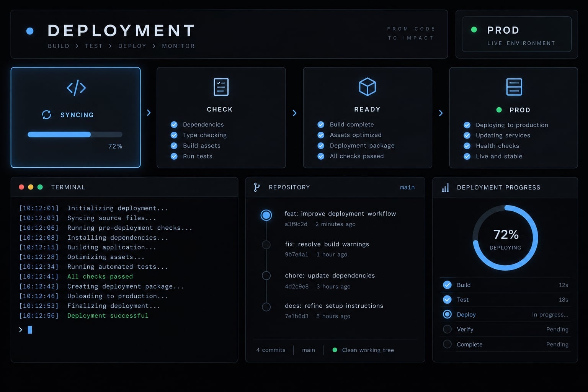Screen dimensions: 588x392
Task: Select the DEPLOY breadcrumb step
Action: pyautogui.click(x=132, y=46)
